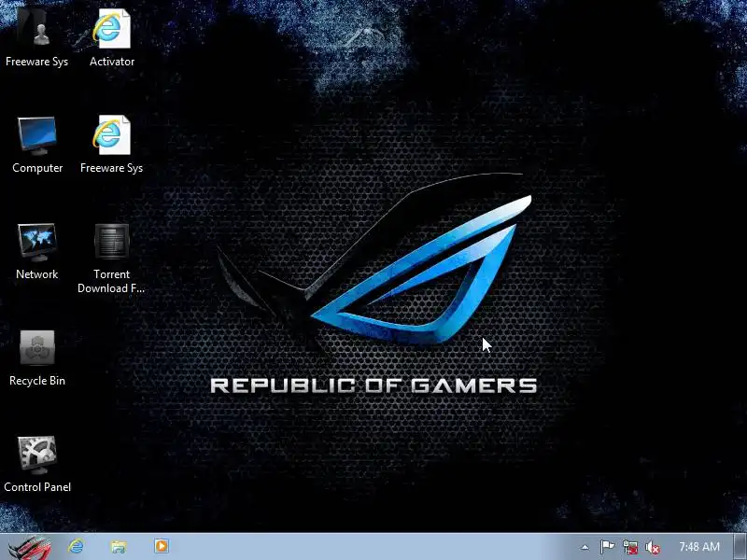Image resolution: width=747 pixels, height=560 pixels.
Task: Open Windows Explorer from the taskbar
Action: click(x=119, y=546)
